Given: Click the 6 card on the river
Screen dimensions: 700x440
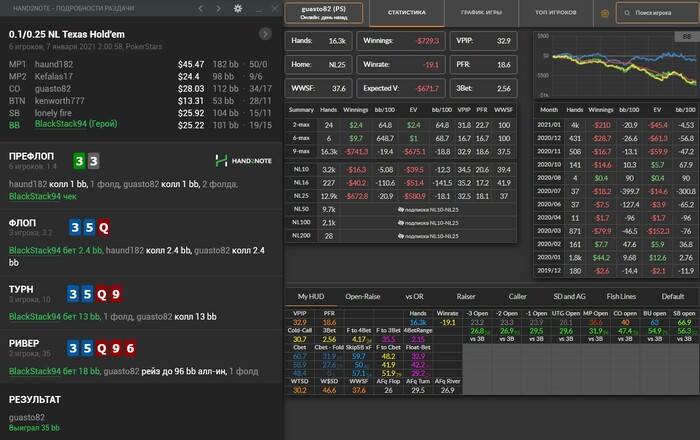Looking at the screenshot, I should (x=130, y=348).
